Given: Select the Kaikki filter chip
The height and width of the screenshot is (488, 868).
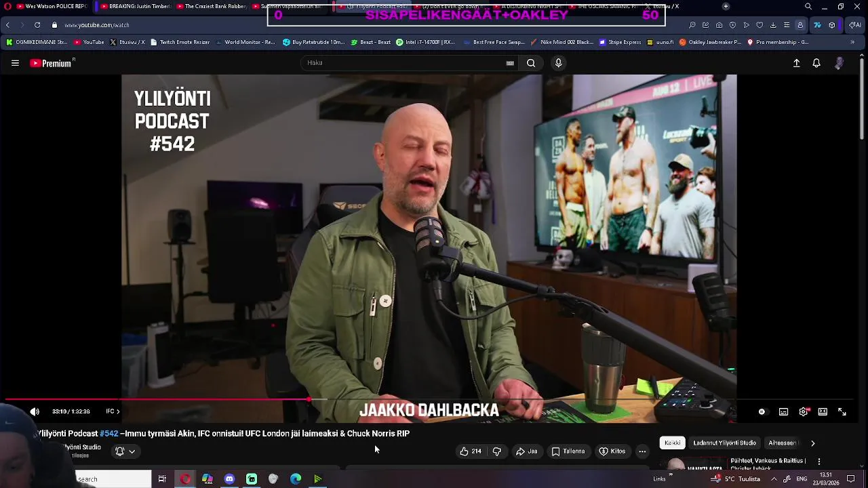Looking at the screenshot, I should click(x=673, y=443).
